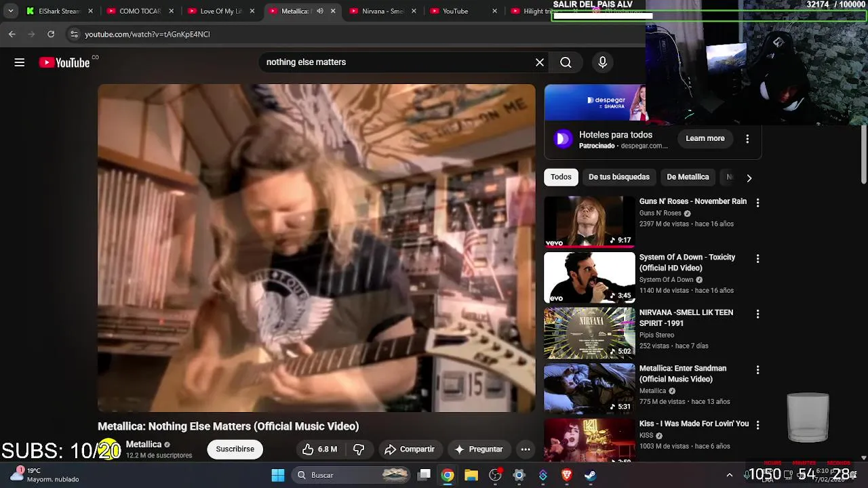Image resolution: width=868 pixels, height=488 pixels.
Task: Open File Explorer from the taskbar
Action: coord(471,475)
